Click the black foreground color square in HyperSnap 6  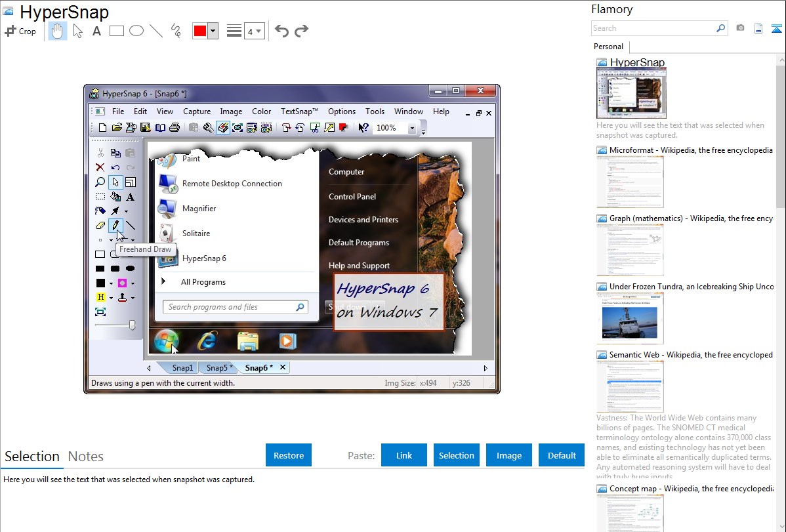point(101,283)
